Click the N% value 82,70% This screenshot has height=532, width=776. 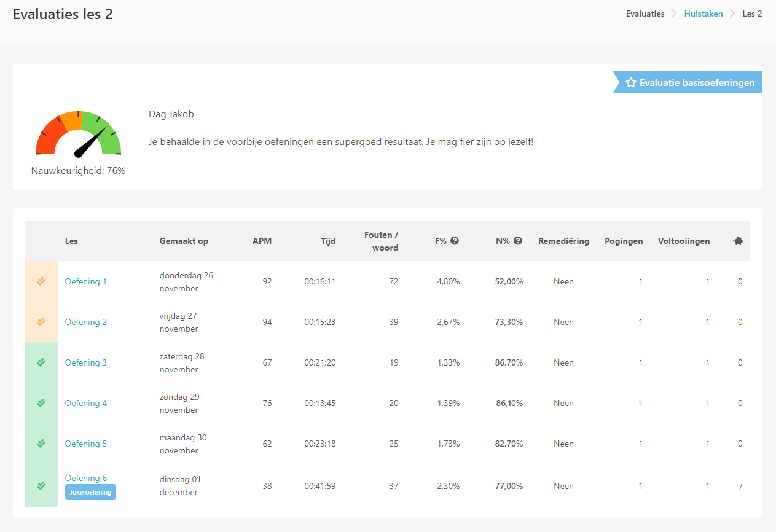(x=509, y=444)
